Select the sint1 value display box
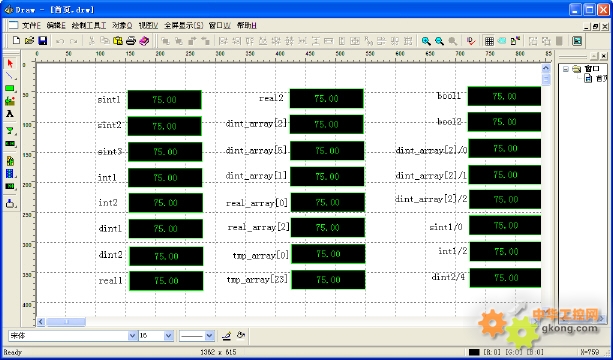 (x=165, y=100)
